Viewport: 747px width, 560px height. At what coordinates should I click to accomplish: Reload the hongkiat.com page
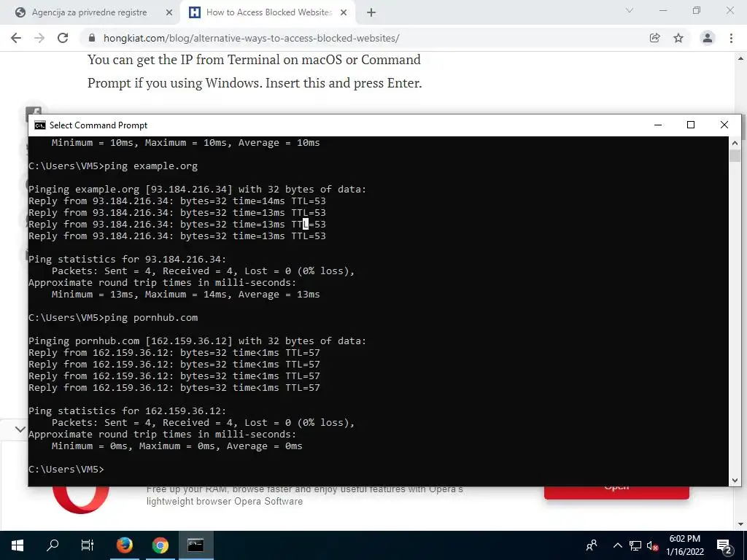pos(63,38)
